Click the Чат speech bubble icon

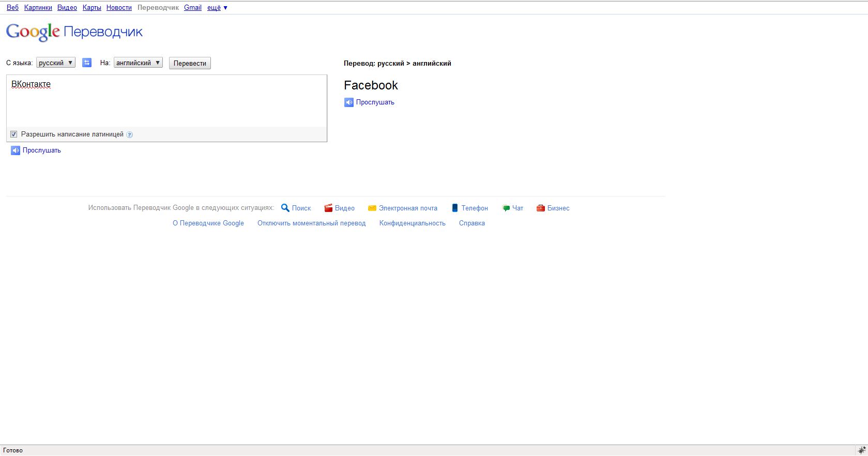tap(506, 208)
